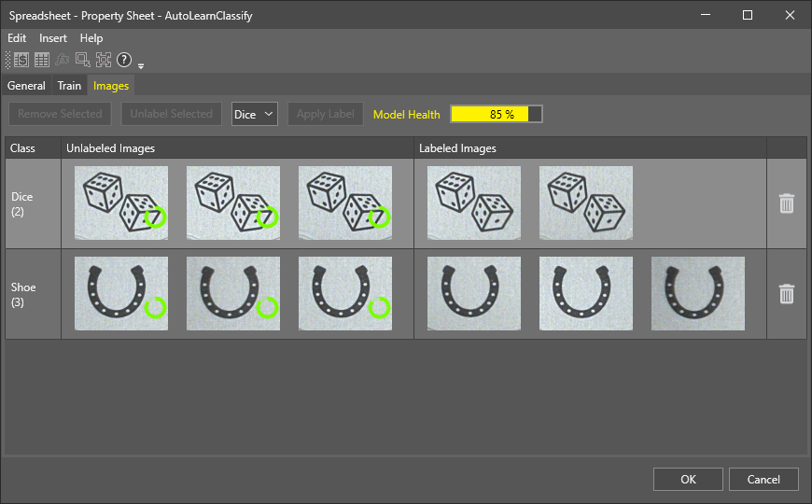Delete the Shoe class with trash icon
Viewport: 812px width, 504px height.
tap(787, 294)
